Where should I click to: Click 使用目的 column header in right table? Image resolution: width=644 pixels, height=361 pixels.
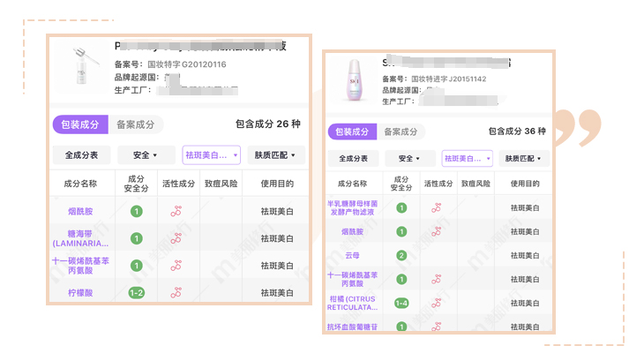point(525,184)
